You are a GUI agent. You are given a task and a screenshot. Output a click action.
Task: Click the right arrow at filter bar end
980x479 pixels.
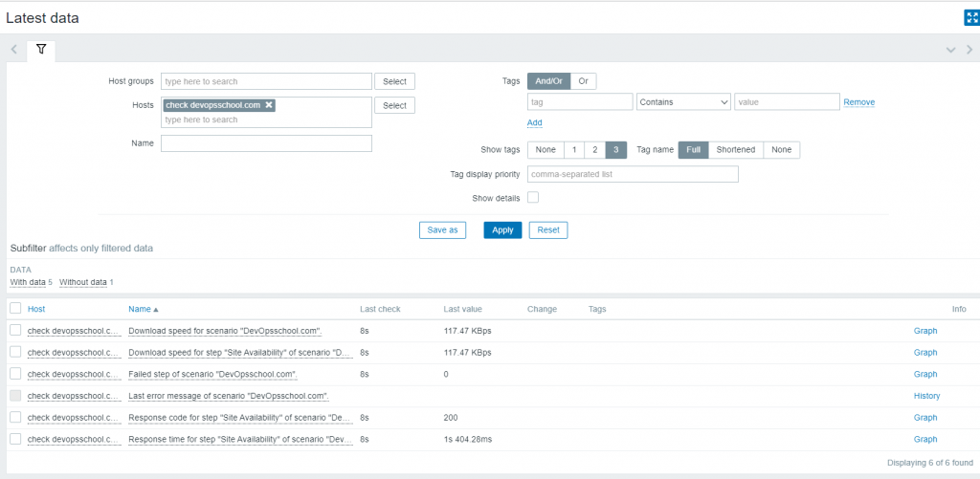(969, 50)
